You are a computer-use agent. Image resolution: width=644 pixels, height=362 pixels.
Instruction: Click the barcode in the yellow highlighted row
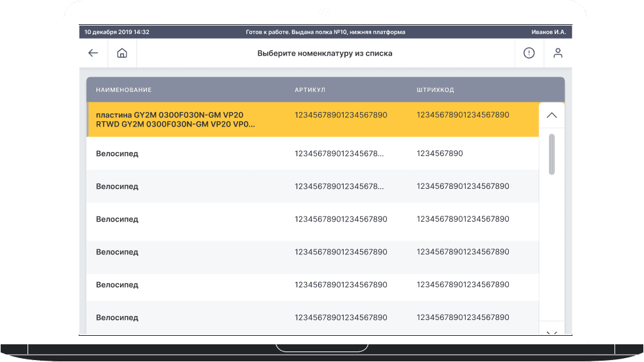tap(463, 115)
